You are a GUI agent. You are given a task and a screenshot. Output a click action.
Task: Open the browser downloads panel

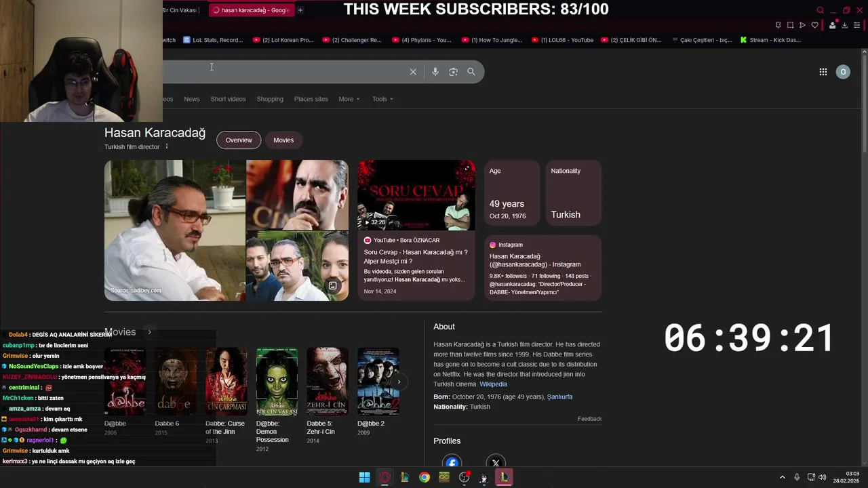pyautogui.click(x=845, y=25)
